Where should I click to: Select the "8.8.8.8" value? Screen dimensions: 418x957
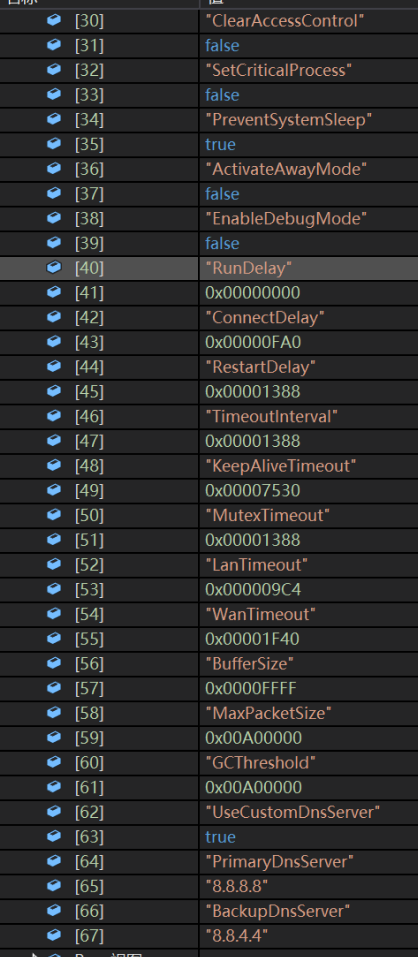tap(237, 886)
